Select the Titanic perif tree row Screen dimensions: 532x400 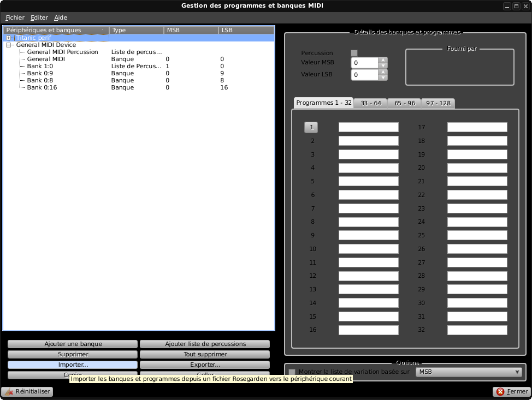click(138, 38)
